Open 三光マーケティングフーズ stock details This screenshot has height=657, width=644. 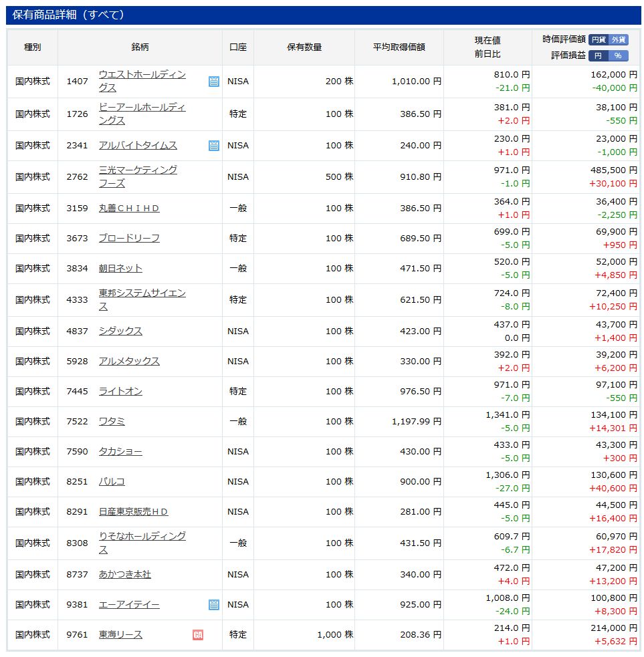click(x=138, y=177)
